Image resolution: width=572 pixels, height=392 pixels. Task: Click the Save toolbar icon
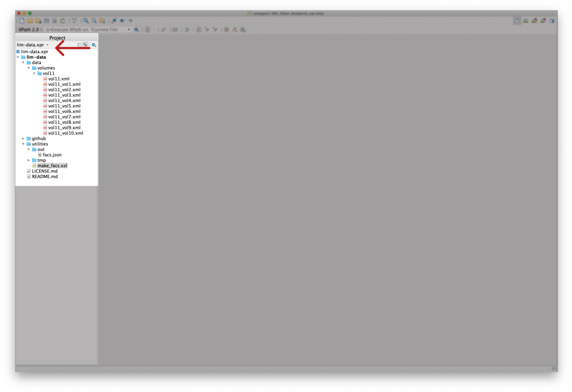pos(47,20)
